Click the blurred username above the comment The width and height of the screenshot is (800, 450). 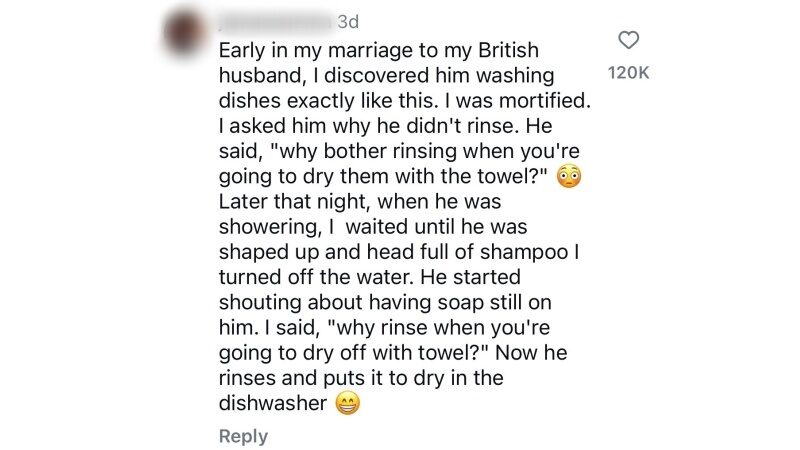(x=275, y=21)
